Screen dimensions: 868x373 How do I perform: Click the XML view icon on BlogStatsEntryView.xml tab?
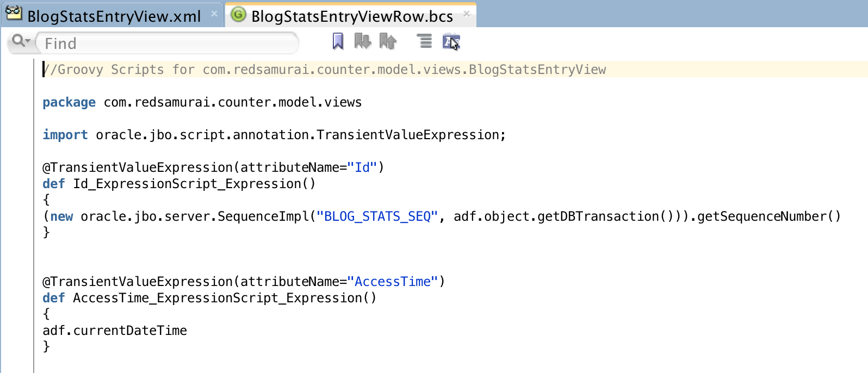[x=14, y=14]
